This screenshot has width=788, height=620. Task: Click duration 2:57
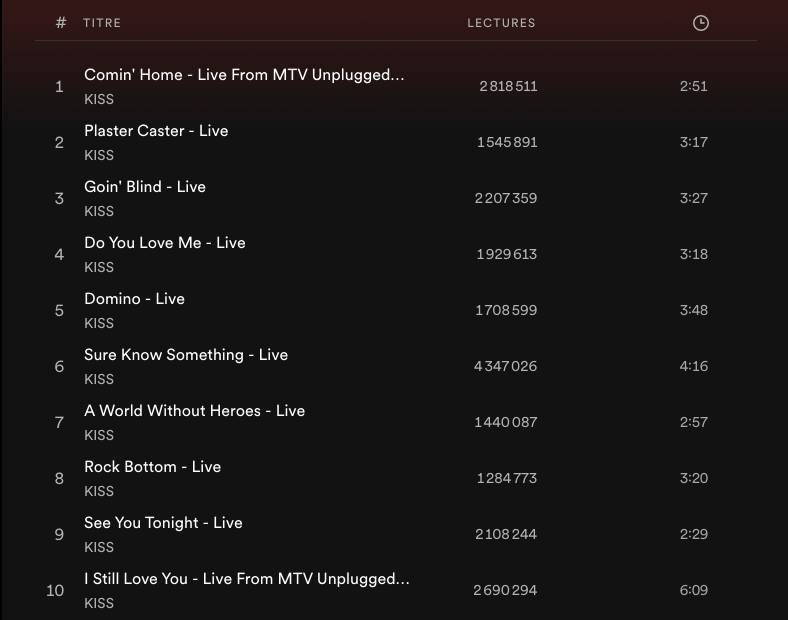[x=694, y=423]
